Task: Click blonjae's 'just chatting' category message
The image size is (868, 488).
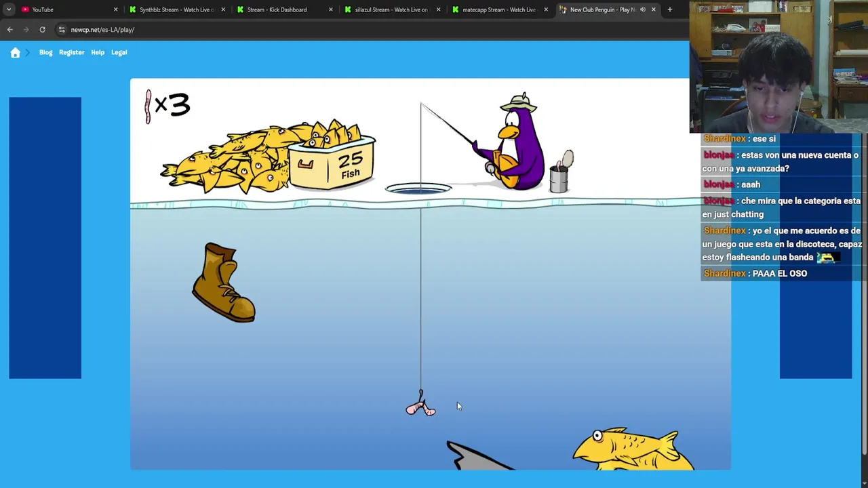Action: (781, 207)
